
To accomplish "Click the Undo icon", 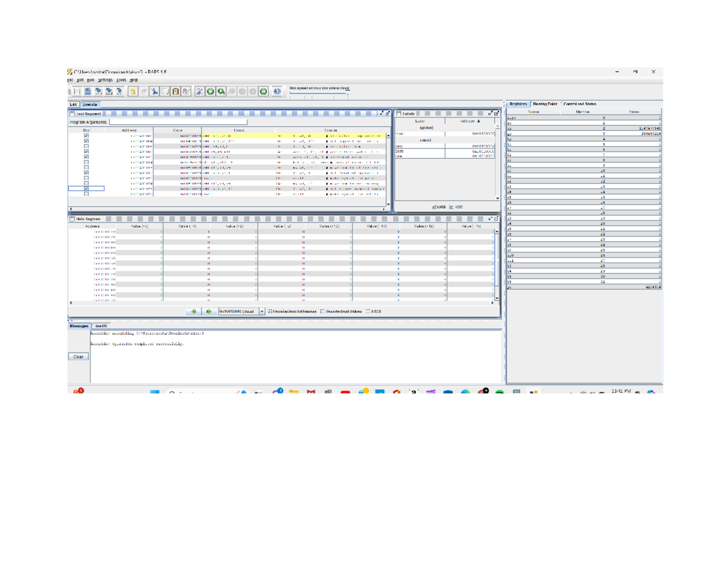I will pyautogui.click(x=133, y=91).
